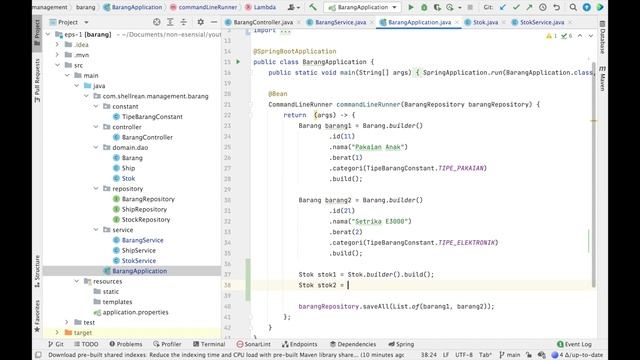
Task: Update project with Git blue arrow icon
Action: [503, 7]
